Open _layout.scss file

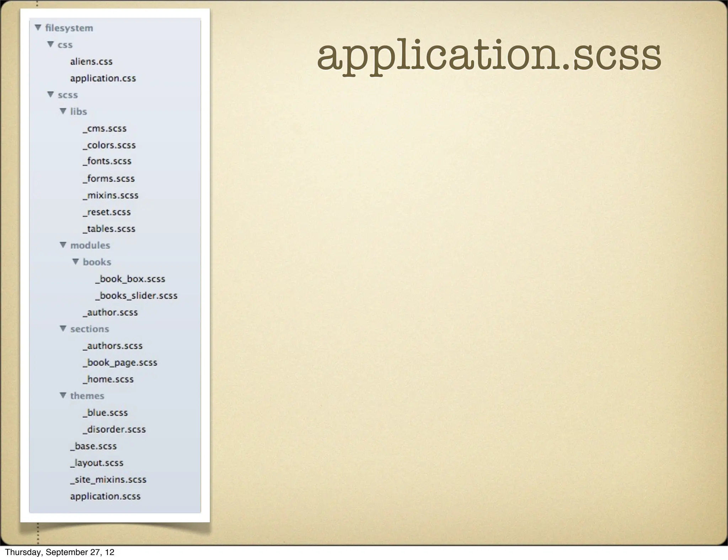[x=97, y=463]
